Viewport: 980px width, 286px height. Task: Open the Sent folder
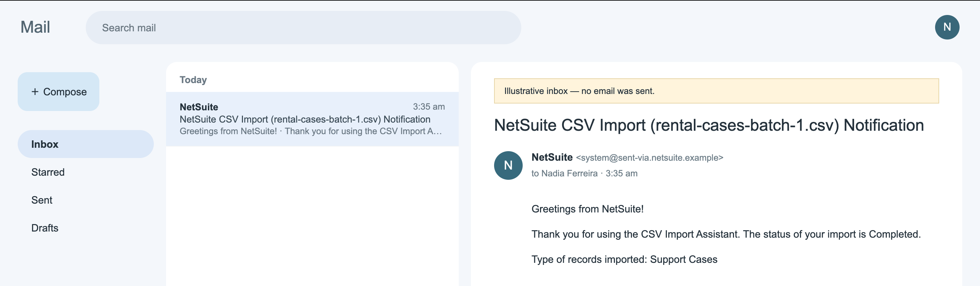86,200
